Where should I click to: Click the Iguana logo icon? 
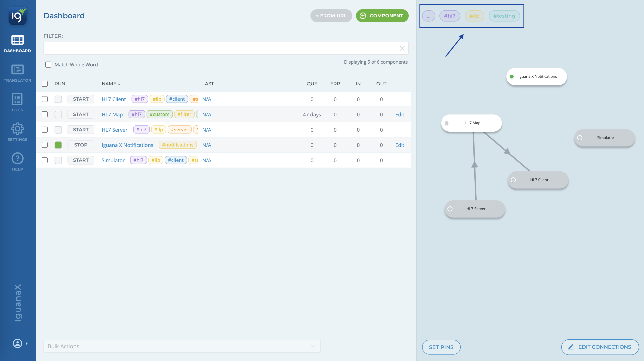(18, 16)
